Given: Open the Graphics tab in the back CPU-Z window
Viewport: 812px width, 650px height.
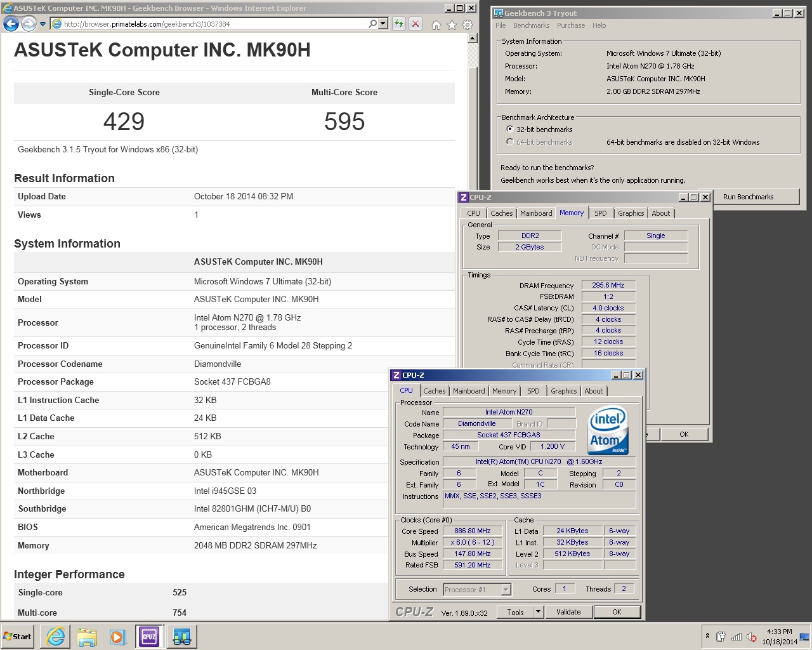Looking at the screenshot, I should tap(631, 213).
